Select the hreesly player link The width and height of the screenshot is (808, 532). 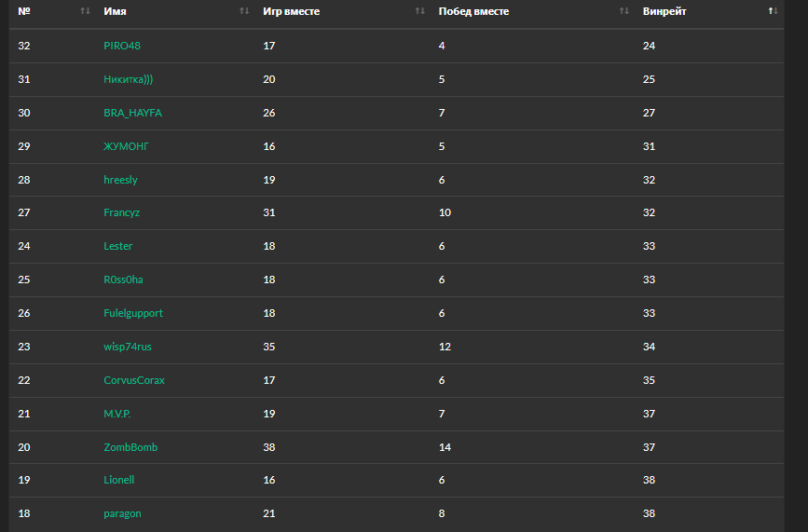[x=120, y=180]
